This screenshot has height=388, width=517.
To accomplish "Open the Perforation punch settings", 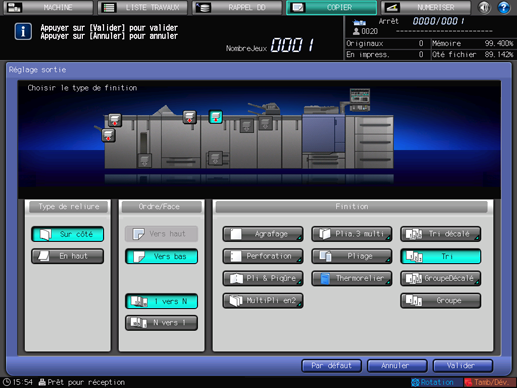I will pyautogui.click(x=263, y=256).
